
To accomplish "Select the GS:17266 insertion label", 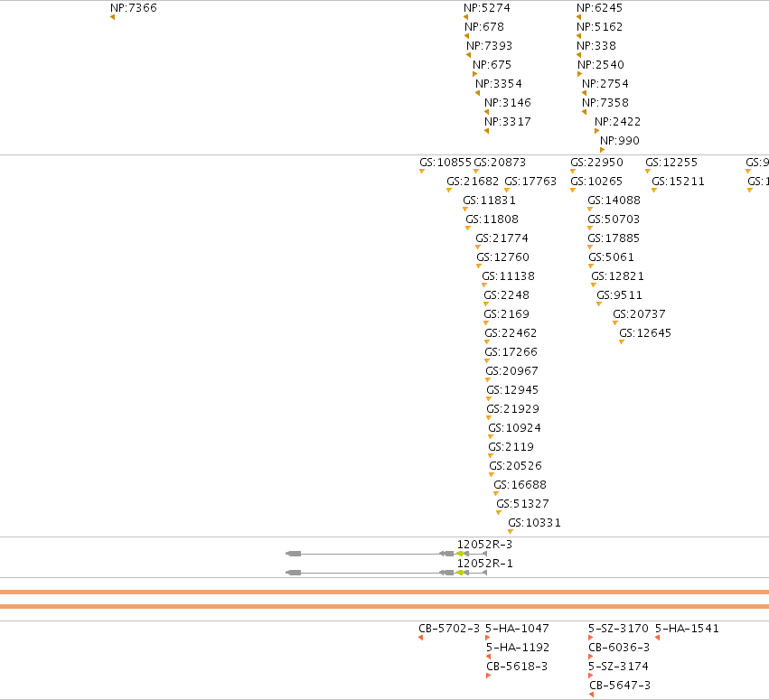I will click(x=511, y=352).
